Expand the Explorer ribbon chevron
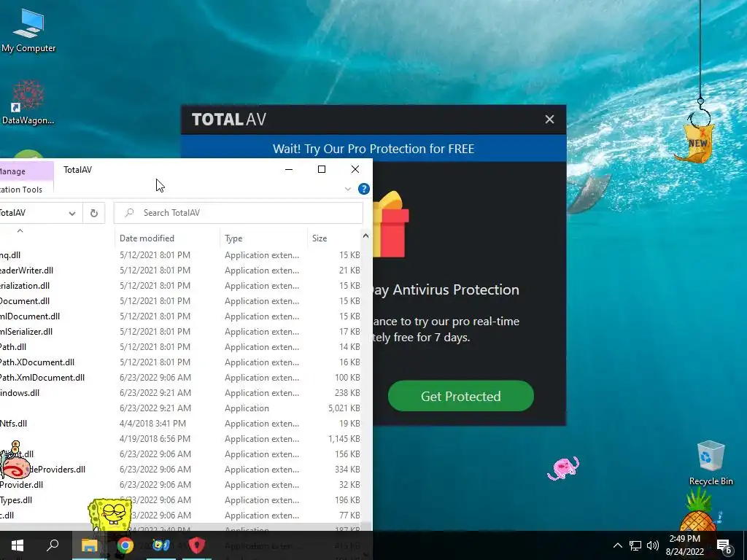 (348, 189)
